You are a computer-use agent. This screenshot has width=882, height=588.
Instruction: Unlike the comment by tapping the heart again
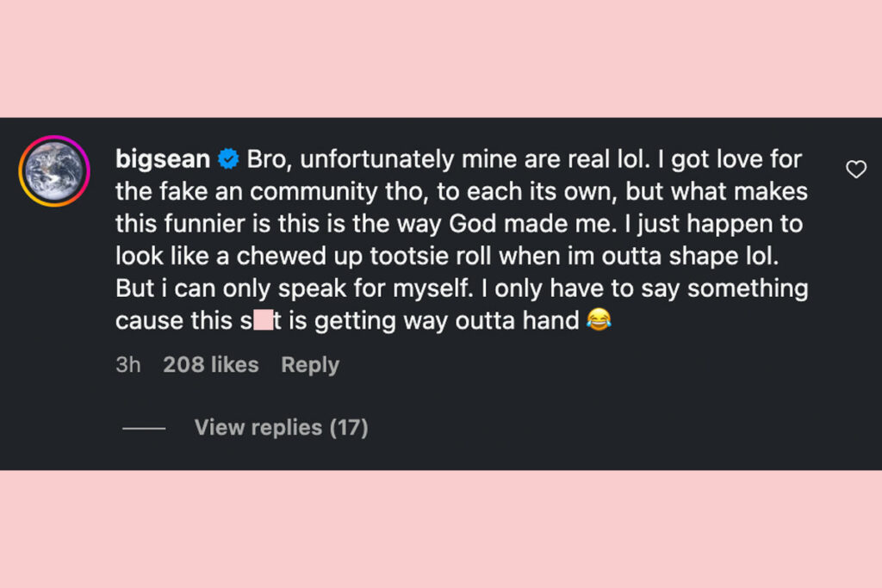tap(856, 169)
